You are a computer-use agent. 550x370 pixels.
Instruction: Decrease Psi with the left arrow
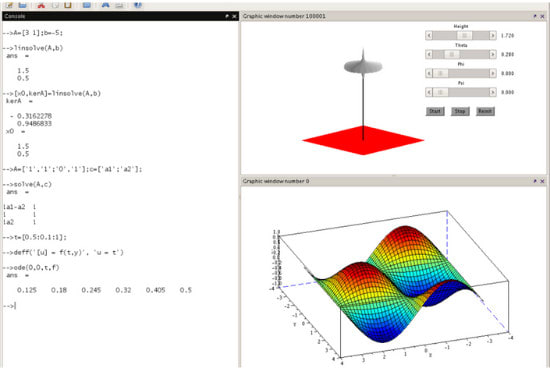pyautogui.click(x=429, y=92)
